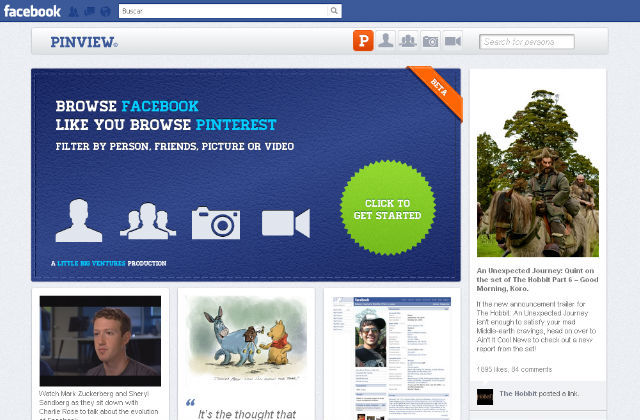Focus the Search for persons field

(527, 42)
